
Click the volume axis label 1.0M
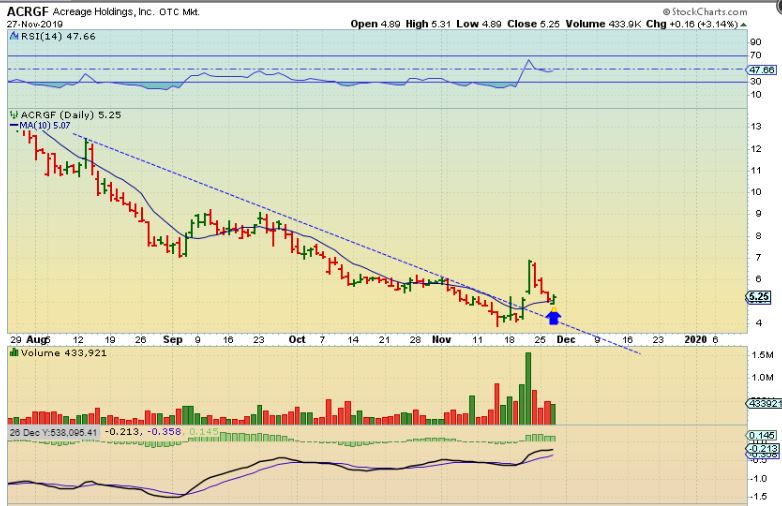pos(763,378)
